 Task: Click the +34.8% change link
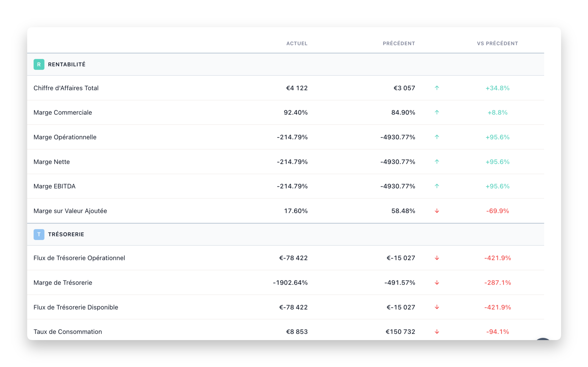coord(498,88)
